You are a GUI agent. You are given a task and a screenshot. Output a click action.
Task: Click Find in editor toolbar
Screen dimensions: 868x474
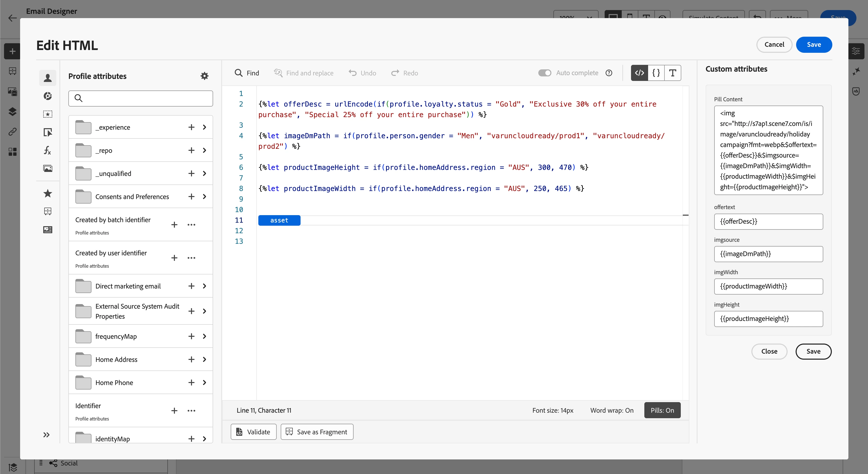coord(247,73)
